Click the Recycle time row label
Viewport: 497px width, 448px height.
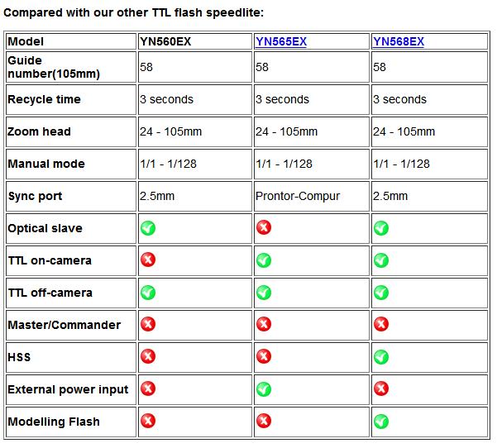coord(45,99)
